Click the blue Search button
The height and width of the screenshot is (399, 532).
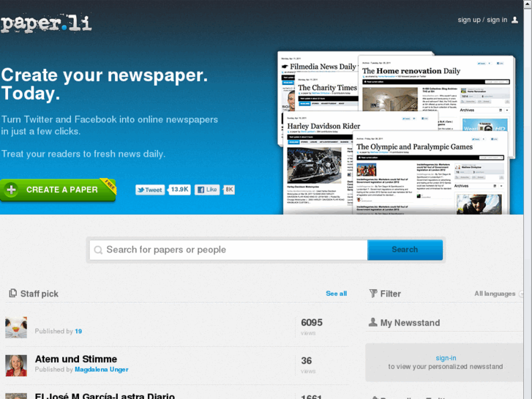coord(405,250)
